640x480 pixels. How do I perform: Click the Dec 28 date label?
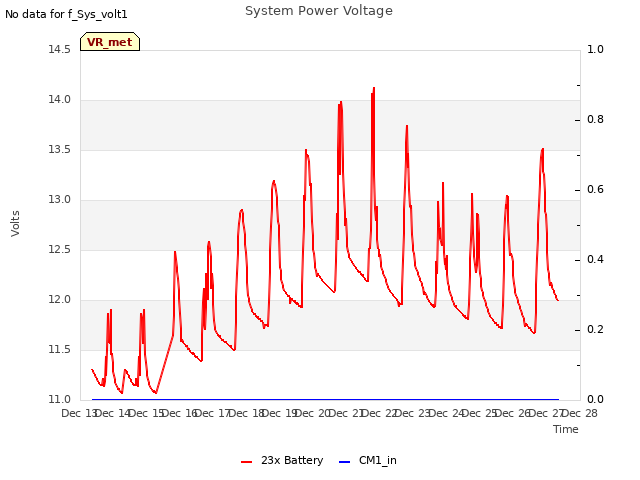pos(580,413)
